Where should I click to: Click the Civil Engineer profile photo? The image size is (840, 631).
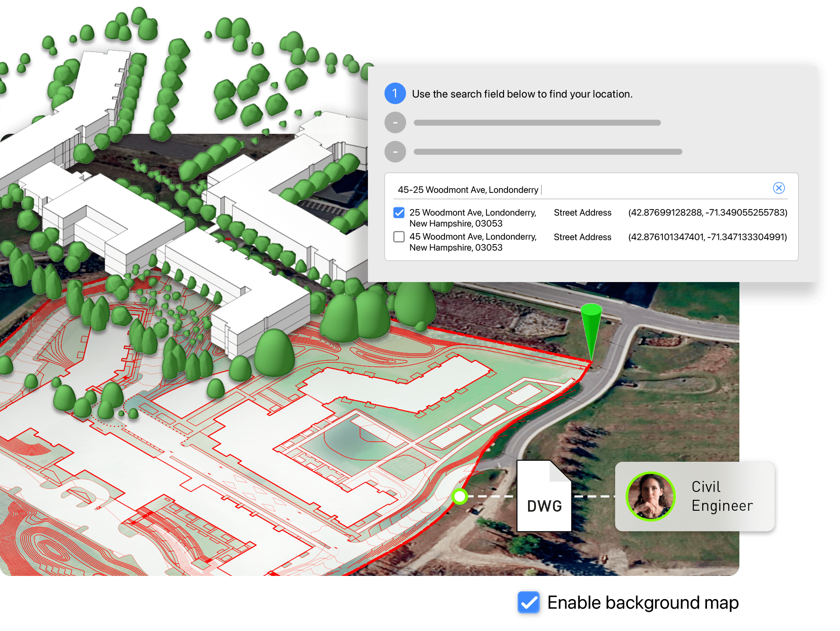651,496
